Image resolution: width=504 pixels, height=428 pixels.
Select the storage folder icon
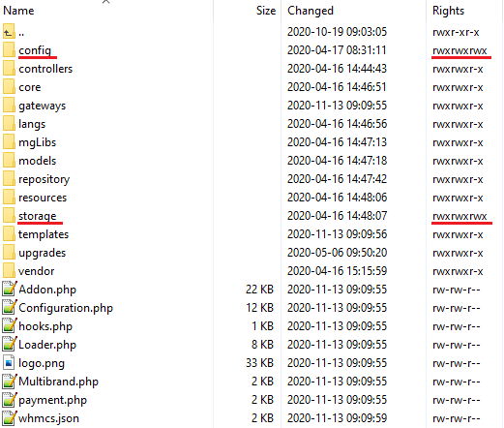click(9, 216)
